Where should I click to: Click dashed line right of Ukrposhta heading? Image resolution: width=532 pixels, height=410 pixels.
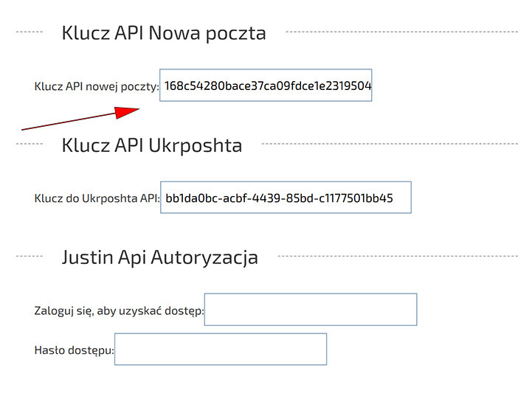pos(389,144)
